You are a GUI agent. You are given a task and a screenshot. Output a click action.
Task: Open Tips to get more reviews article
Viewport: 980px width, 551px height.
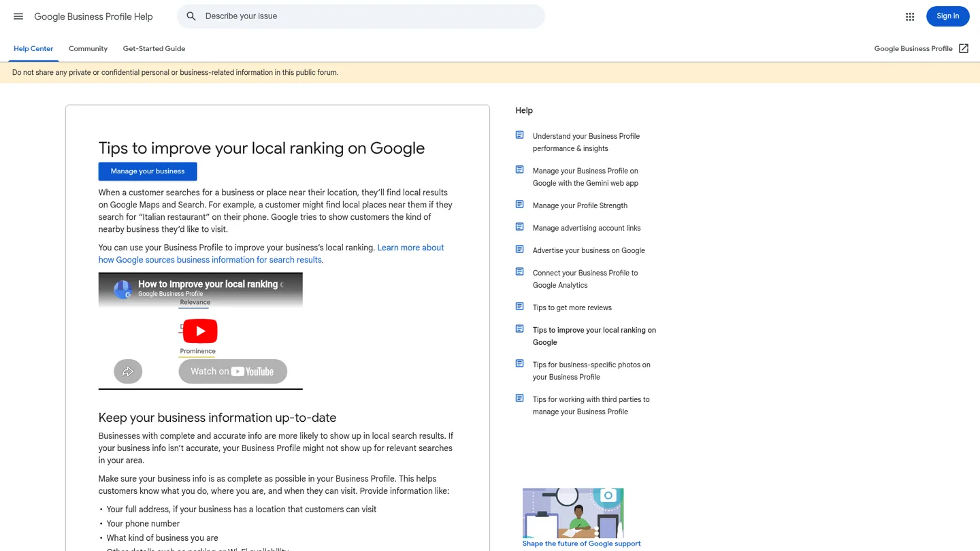tap(572, 307)
